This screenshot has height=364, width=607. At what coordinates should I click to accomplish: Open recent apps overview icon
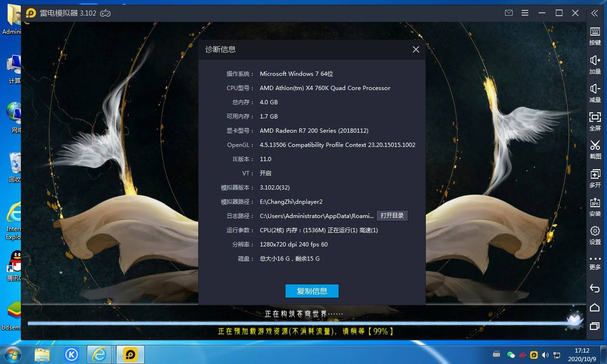point(595,326)
